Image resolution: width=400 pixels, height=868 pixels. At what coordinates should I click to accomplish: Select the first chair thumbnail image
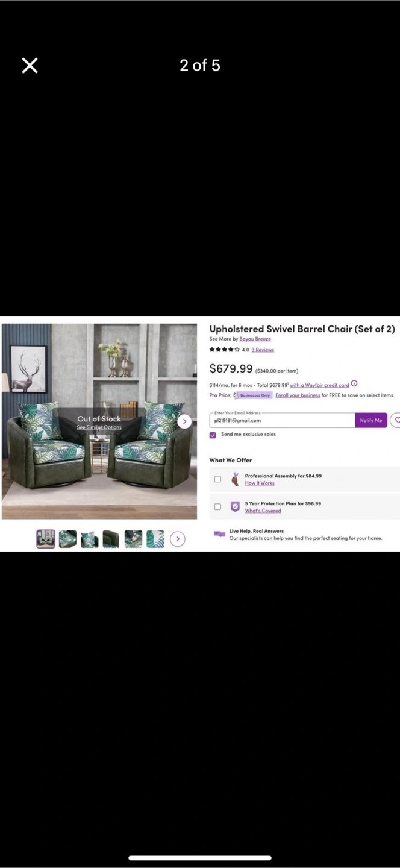click(46, 539)
